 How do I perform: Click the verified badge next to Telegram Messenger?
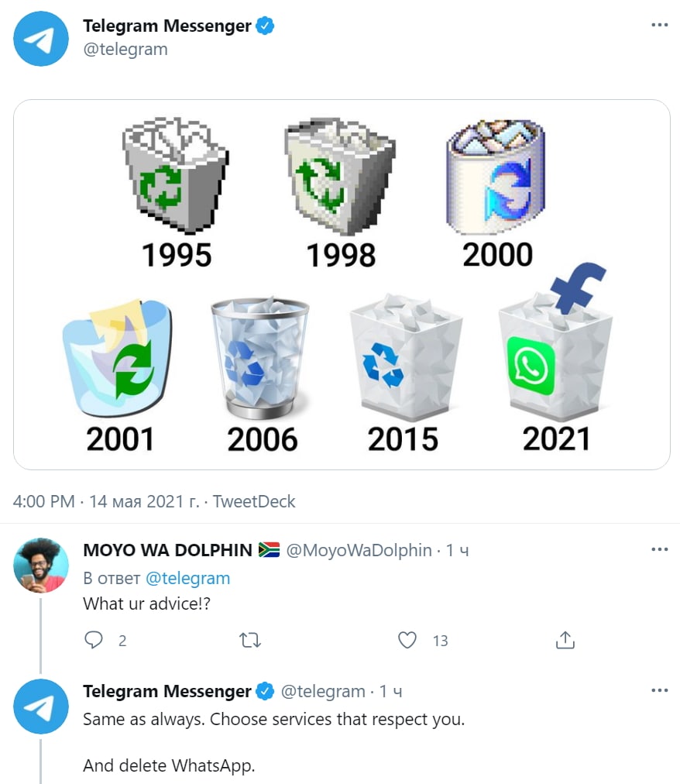pyautogui.click(x=266, y=26)
